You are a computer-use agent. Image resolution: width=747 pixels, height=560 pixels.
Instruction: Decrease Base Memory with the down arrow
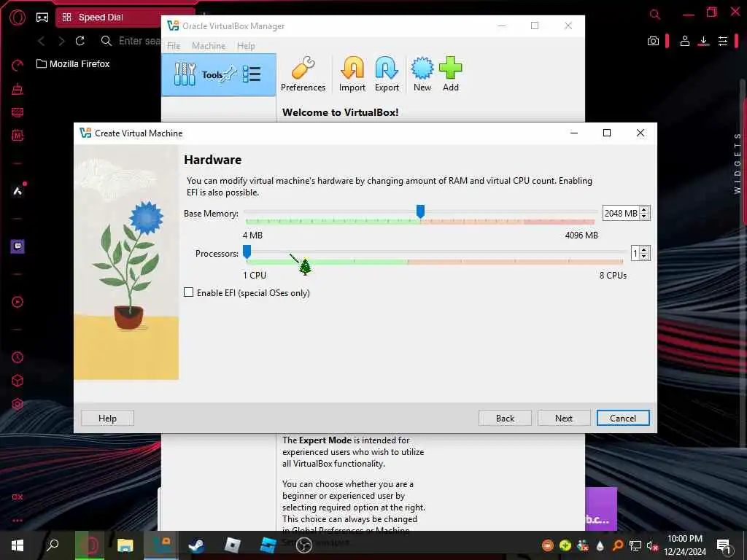644,216
